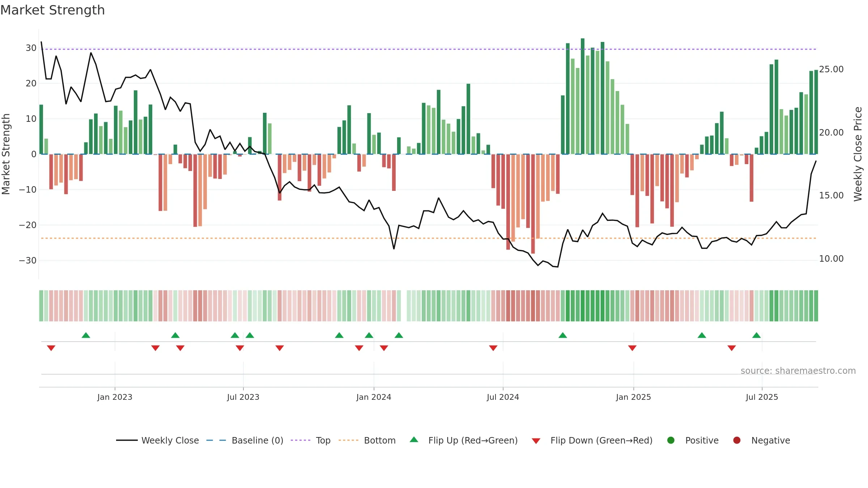
Task: Click the −10 tick on left axis
Action: (28, 190)
